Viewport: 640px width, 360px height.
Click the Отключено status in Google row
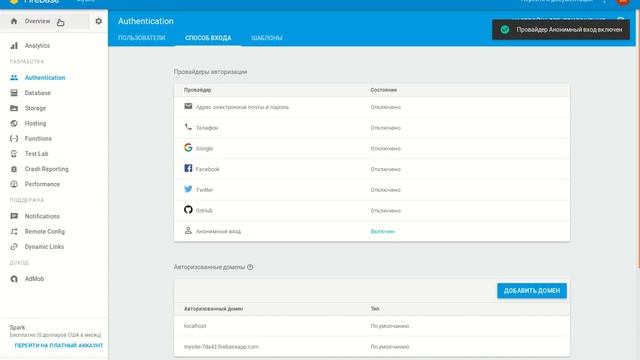pos(386,149)
